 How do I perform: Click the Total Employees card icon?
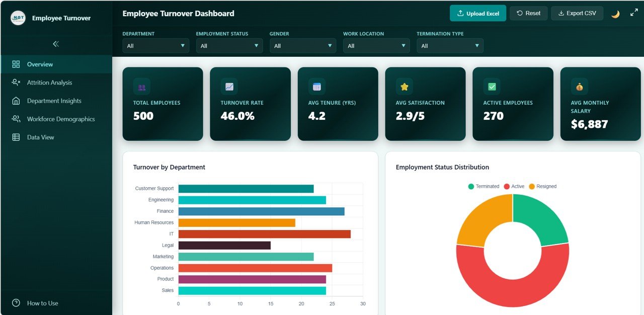click(141, 86)
